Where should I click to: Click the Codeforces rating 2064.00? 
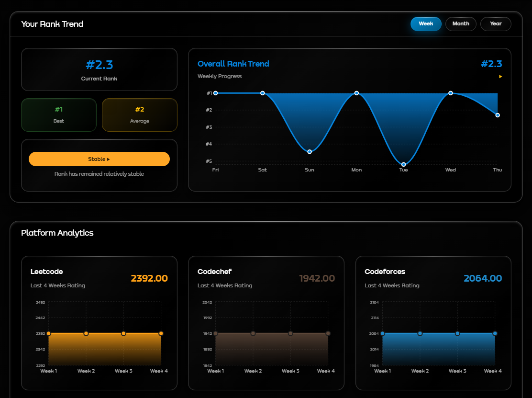click(x=483, y=278)
